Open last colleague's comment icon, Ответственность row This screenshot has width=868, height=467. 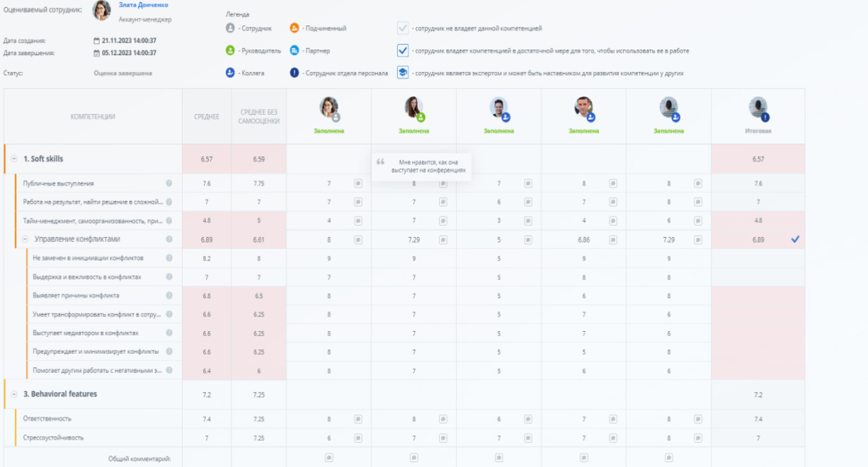click(698, 419)
